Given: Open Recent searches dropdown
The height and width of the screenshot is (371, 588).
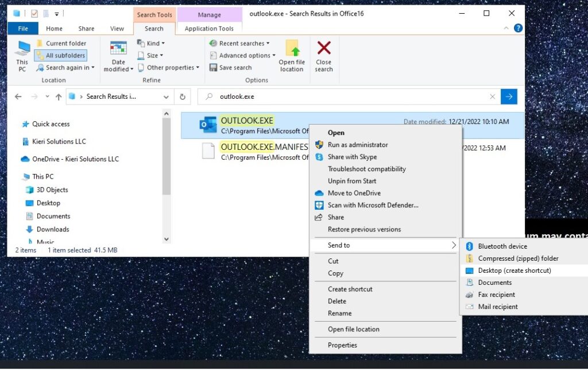Looking at the screenshot, I should click(239, 44).
